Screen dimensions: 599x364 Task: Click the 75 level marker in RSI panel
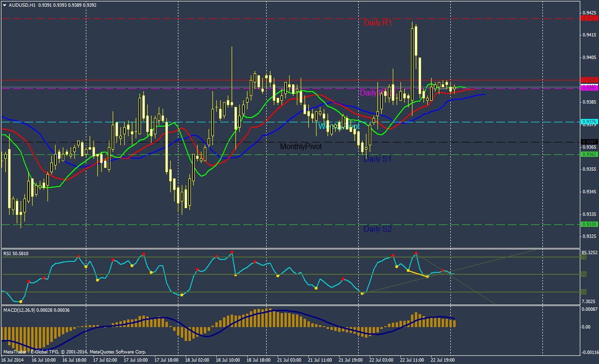pos(584,257)
